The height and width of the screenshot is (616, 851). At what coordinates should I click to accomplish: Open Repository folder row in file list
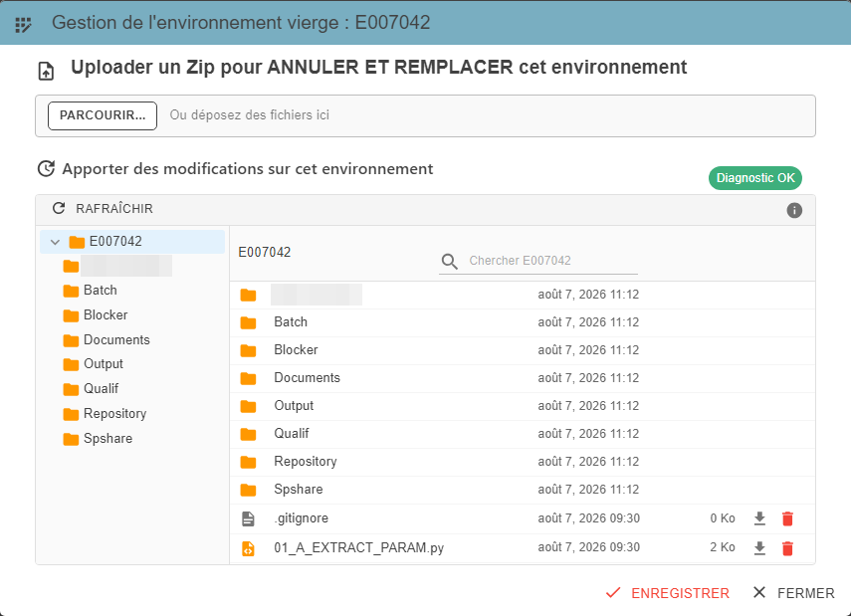point(523,462)
